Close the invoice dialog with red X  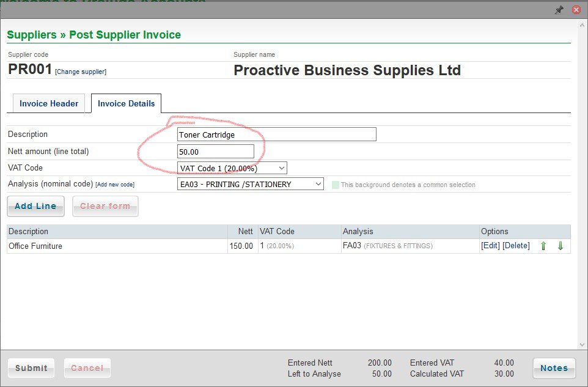pyautogui.click(x=576, y=10)
